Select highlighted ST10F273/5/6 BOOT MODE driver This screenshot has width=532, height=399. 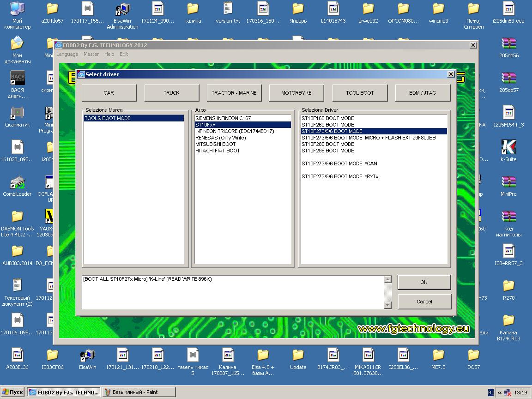[374, 131]
